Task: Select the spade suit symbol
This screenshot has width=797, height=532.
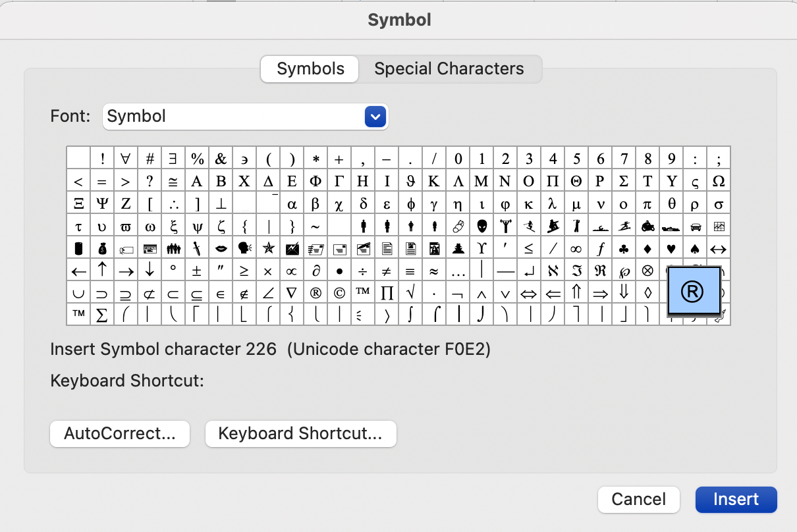Action: (695, 248)
